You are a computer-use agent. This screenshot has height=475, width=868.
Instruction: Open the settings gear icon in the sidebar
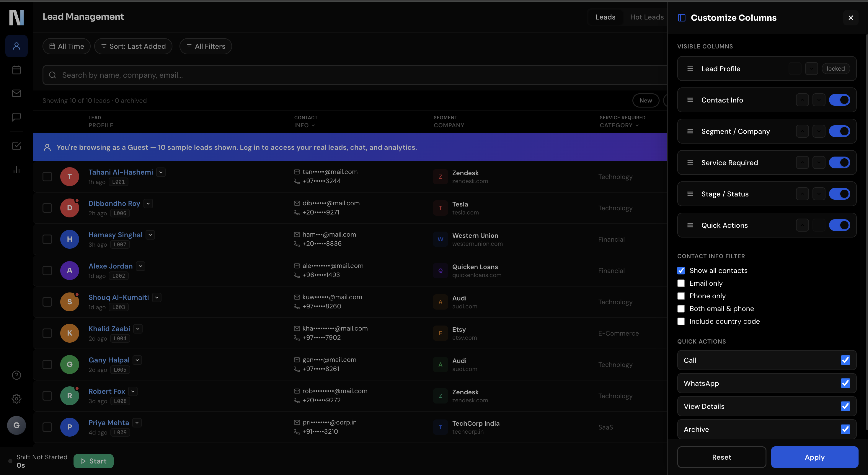click(17, 399)
